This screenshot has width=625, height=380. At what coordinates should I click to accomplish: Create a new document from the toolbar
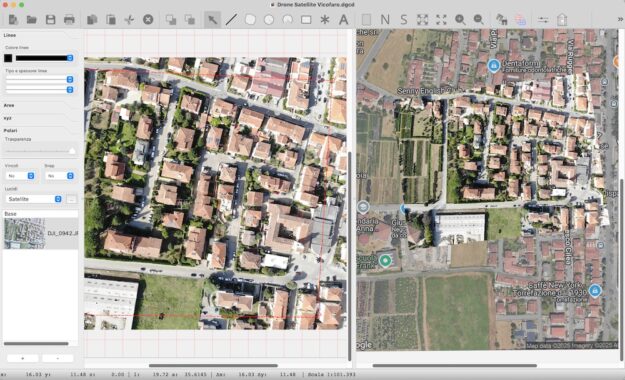(x=13, y=20)
